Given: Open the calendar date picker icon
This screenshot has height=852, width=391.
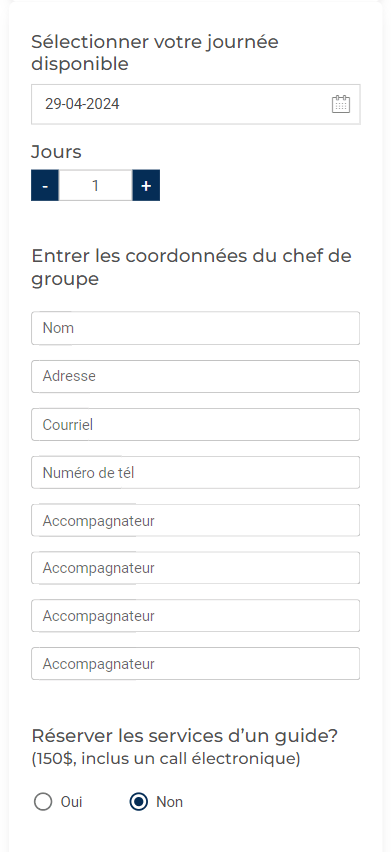Looking at the screenshot, I should (x=340, y=104).
